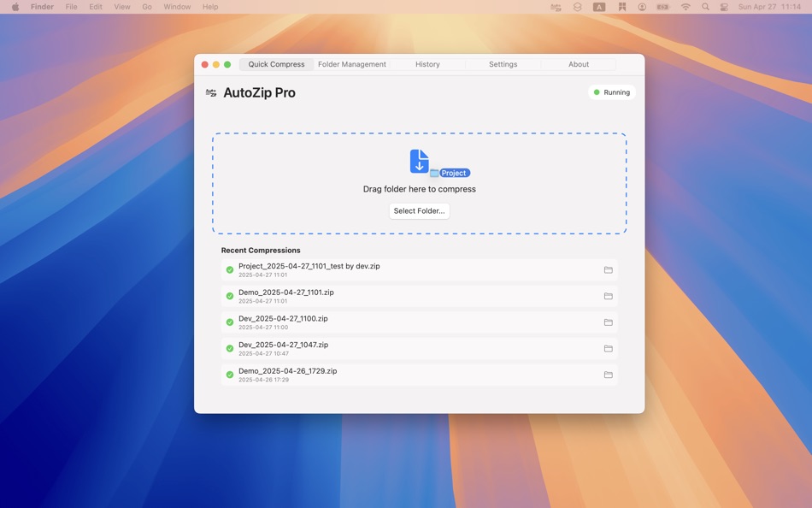Switch to the Folder Management tab
Image resolution: width=812 pixels, height=508 pixels.
pos(353,64)
